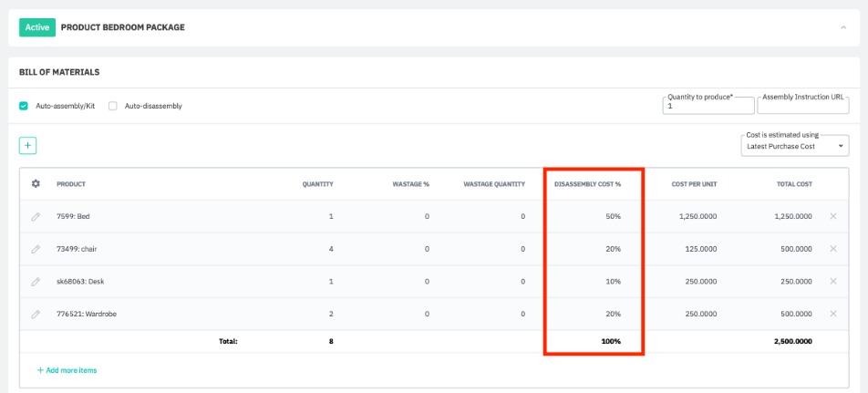Click the Quantity to produce field
Screen dimensions: 868x393
coord(708,106)
